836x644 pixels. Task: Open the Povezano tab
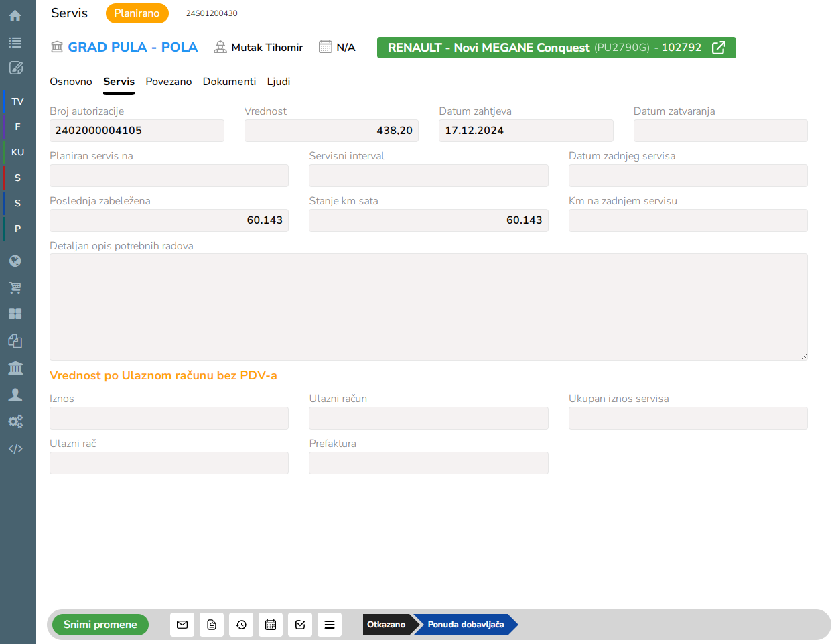169,82
